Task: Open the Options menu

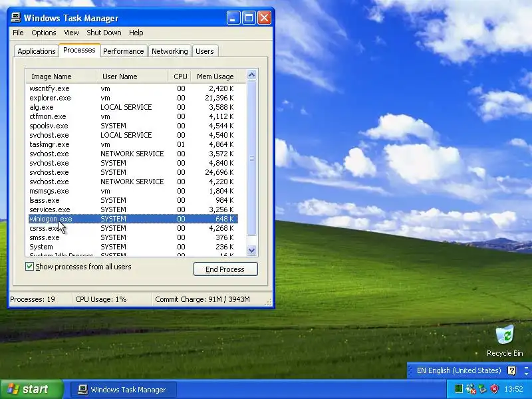Action: [43, 33]
